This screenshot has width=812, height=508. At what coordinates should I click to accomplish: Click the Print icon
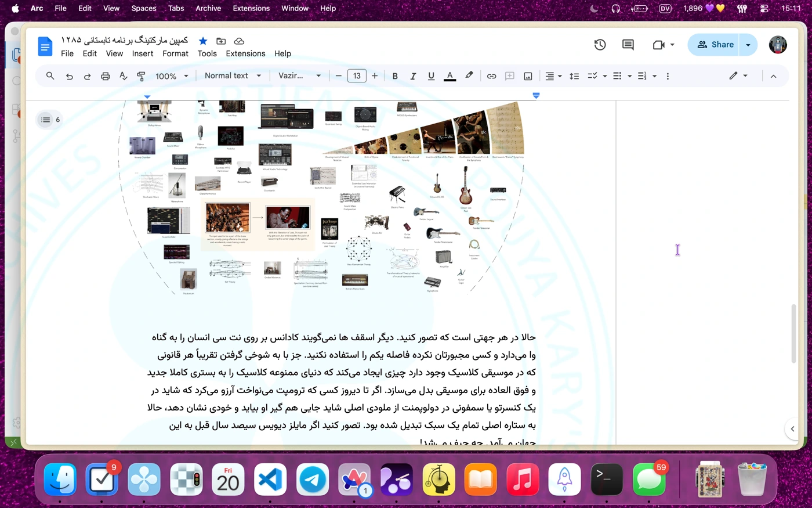point(105,76)
